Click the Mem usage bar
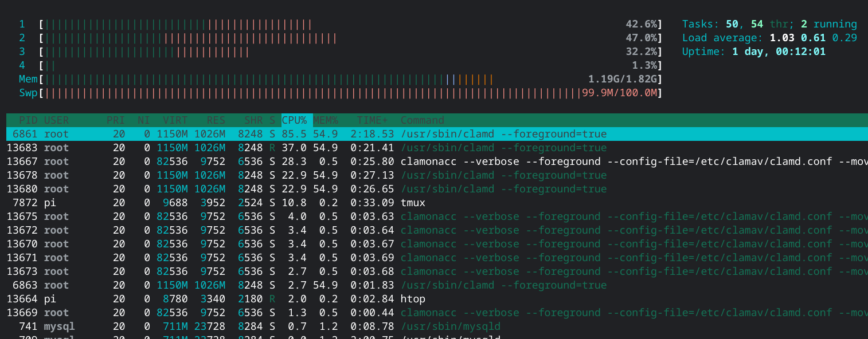Screen dimensions: 868x339 229,78
